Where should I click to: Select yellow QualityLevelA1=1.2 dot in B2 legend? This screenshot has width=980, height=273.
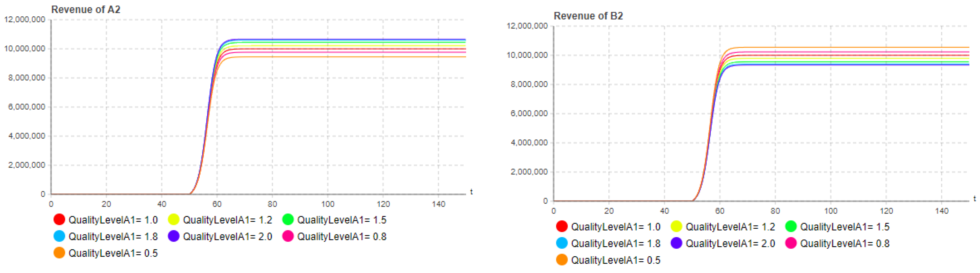click(676, 227)
